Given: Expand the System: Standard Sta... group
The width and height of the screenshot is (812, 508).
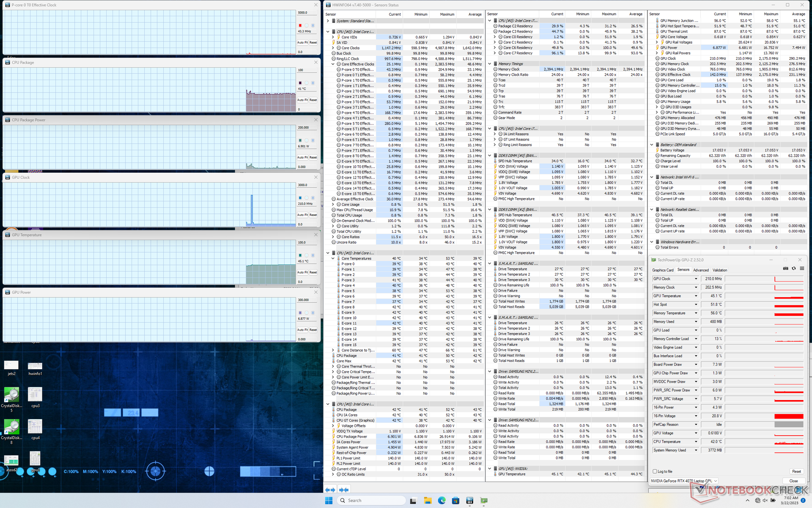Looking at the screenshot, I should point(328,21).
